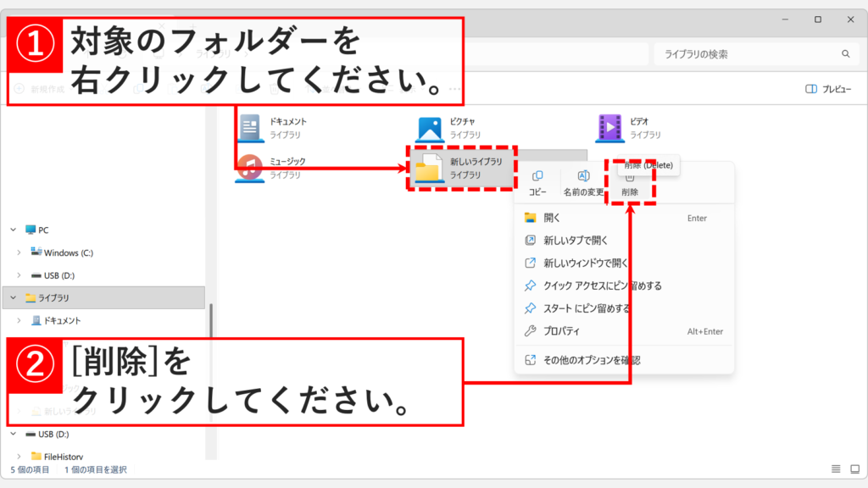868x488 pixels.
Task: Open the ドキュメント library icon
Action: [250, 128]
